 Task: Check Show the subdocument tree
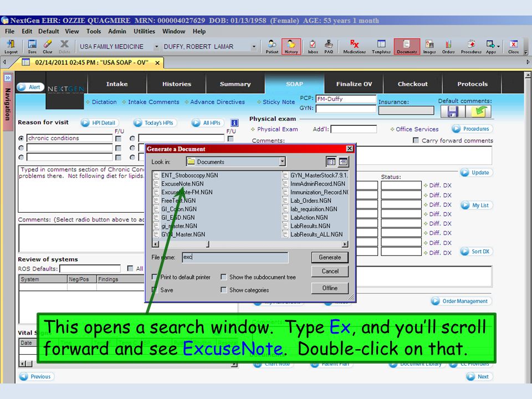pyautogui.click(x=223, y=277)
